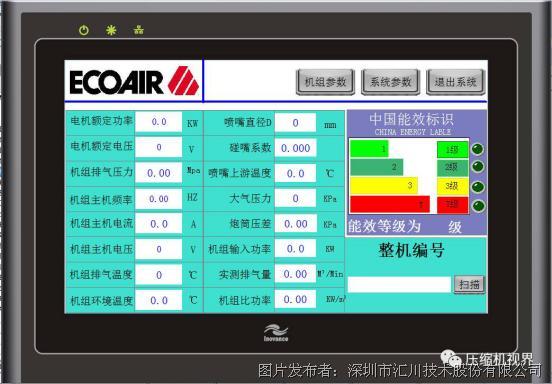Click the long red energy bar
Image resolution: width=552 pixels, height=384 pixels.
[x=390, y=204]
